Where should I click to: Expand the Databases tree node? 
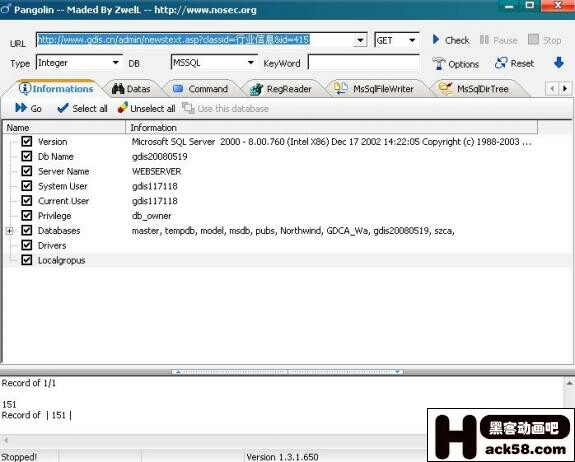10,231
